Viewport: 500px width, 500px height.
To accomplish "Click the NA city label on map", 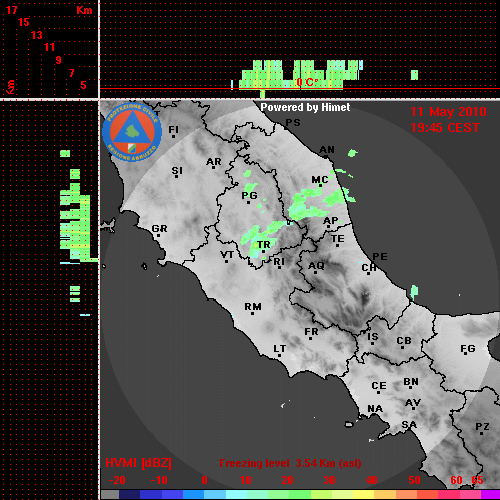I will tap(375, 408).
